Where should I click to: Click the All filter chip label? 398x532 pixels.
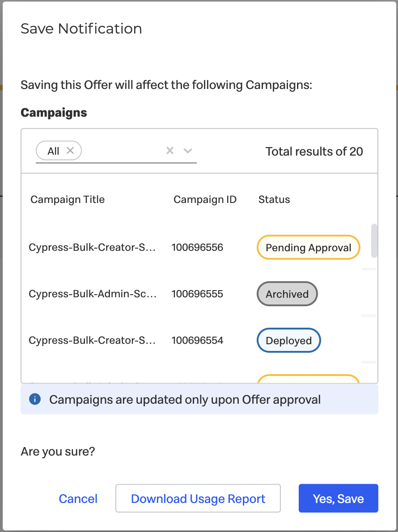point(53,151)
